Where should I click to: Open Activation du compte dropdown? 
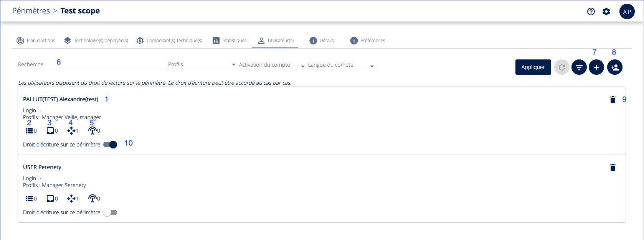(x=272, y=65)
